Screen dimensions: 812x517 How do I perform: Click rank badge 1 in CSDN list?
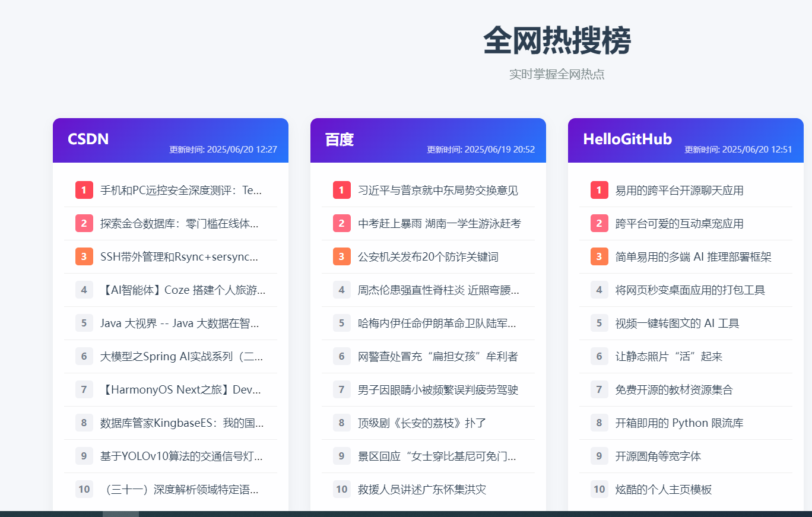tap(84, 190)
